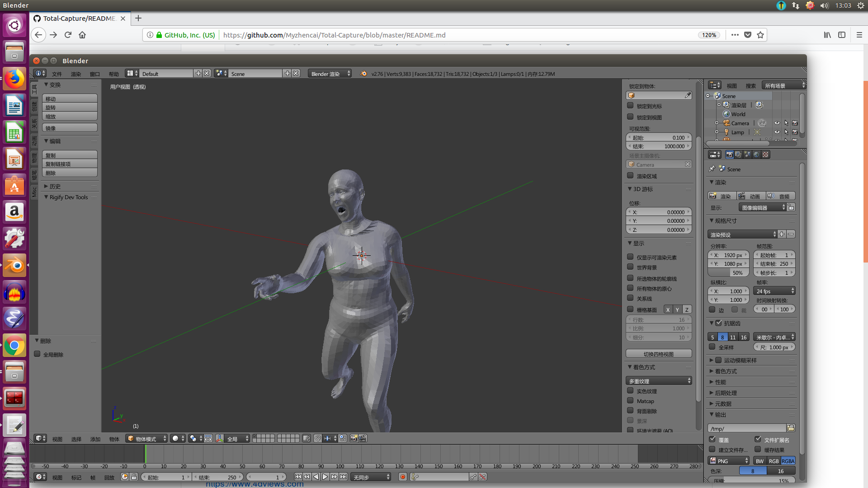Open the world properties globe tab
The width and height of the screenshot is (868, 488).
coord(756,155)
